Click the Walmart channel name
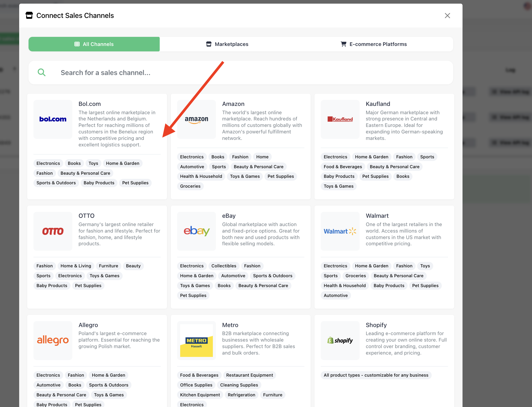The image size is (532, 407). pos(377,216)
